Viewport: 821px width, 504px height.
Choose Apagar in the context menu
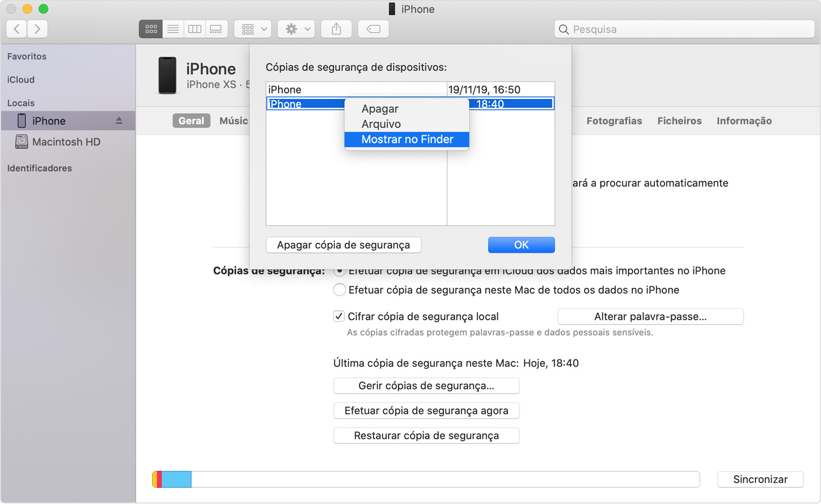tap(406, 109)
